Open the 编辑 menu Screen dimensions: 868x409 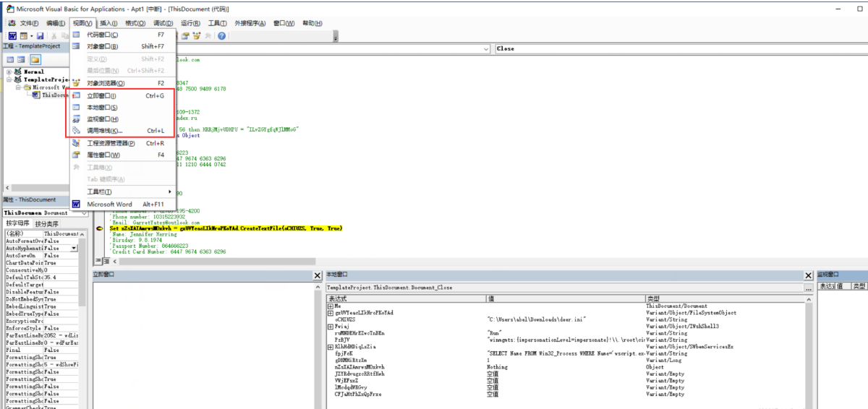56,23
